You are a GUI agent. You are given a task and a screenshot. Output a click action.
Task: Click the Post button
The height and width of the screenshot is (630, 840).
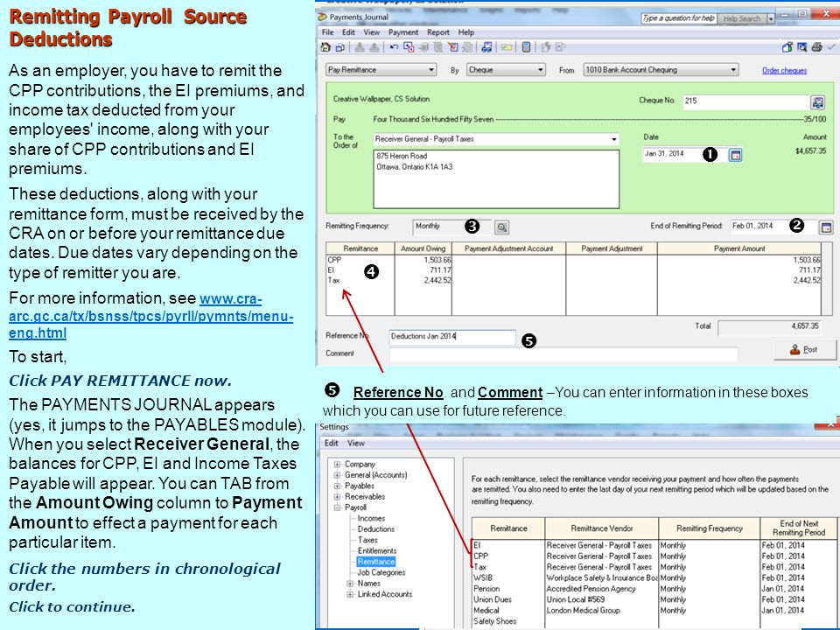pyautogui.click(x=805, y=350)
